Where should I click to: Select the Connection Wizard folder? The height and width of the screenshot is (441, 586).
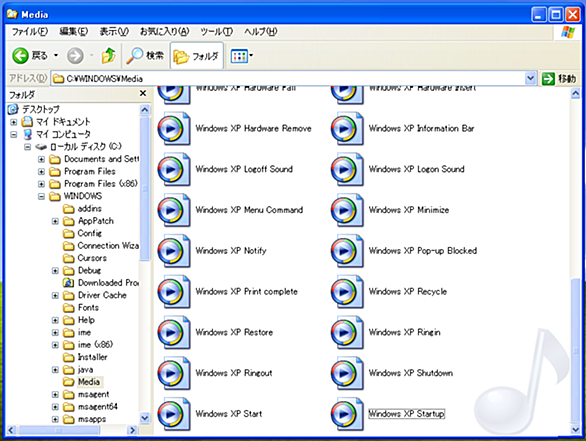point(101,246)
